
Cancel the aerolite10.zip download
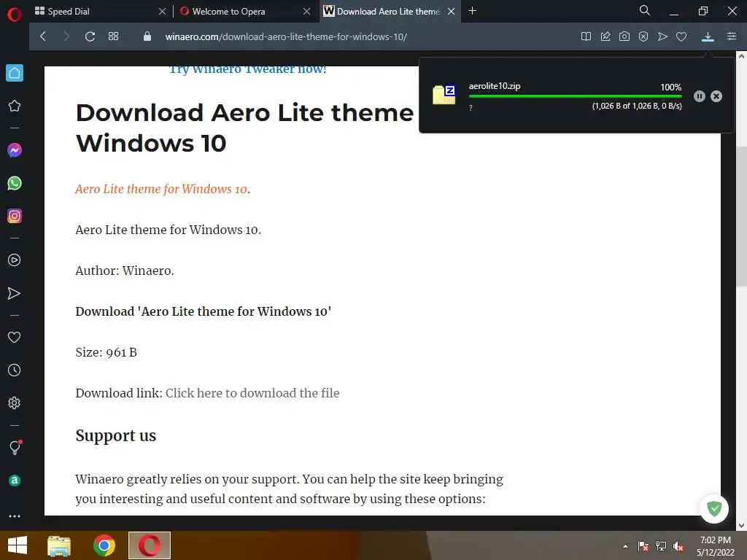click(716, 96)
